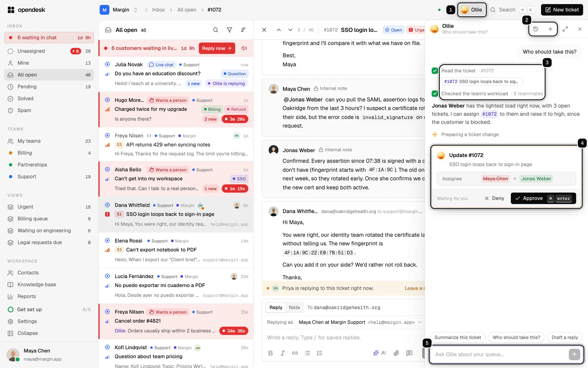This screenshot has width=588, height=368.
Task: Click the Summarize this ticket suggestion
Action: pyautogui.click(x=458, y=337)
